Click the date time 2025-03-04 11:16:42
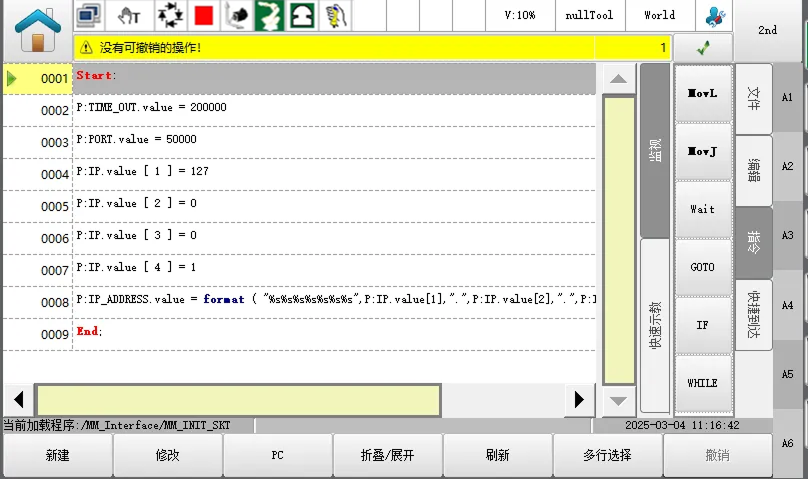808x479 pixels. tap(682, 425)
